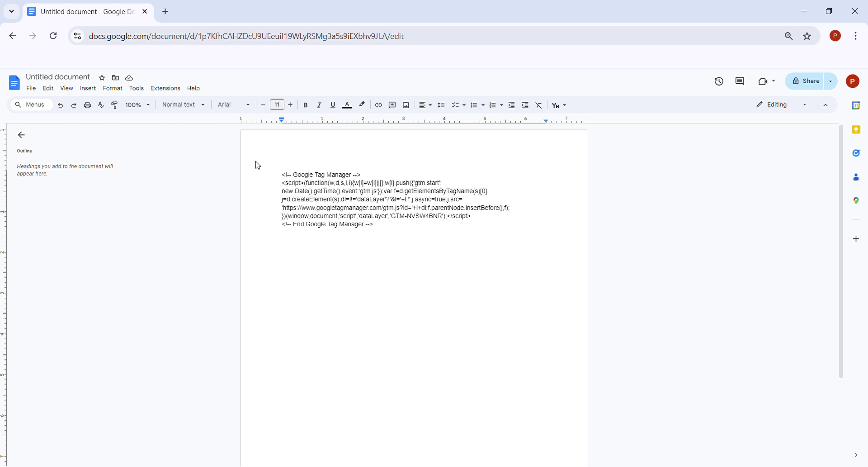Activate the paint format tool
This screenshot has height=467, width=868.
coord(115,105)
